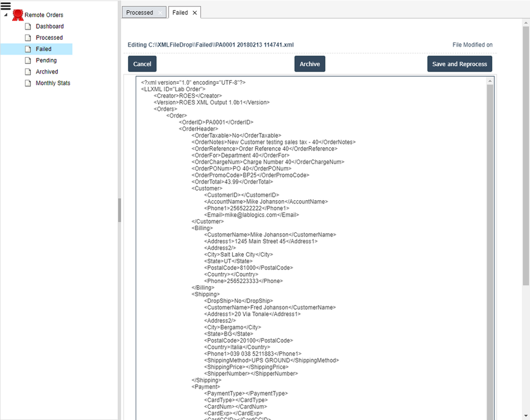The width and height of the screenshot is (530, 420).
Task: Click the Failed document icon in sidebar
Action: [28, 49]
